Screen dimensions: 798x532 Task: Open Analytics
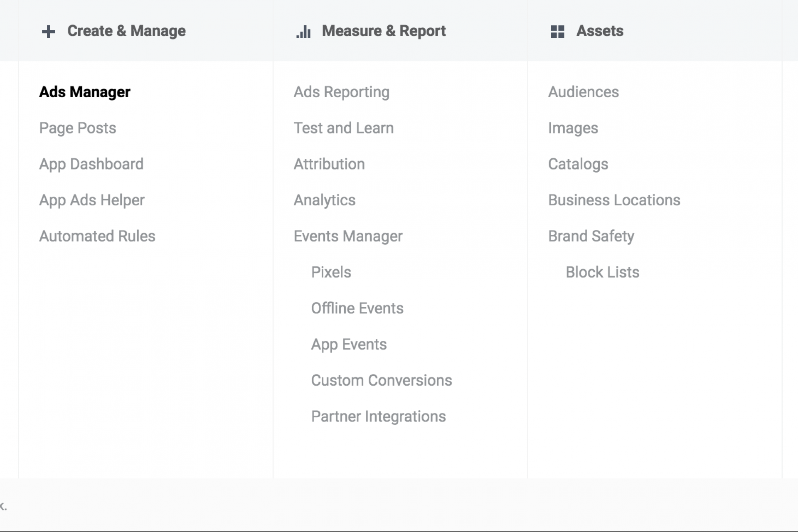[x=325, y=200]
